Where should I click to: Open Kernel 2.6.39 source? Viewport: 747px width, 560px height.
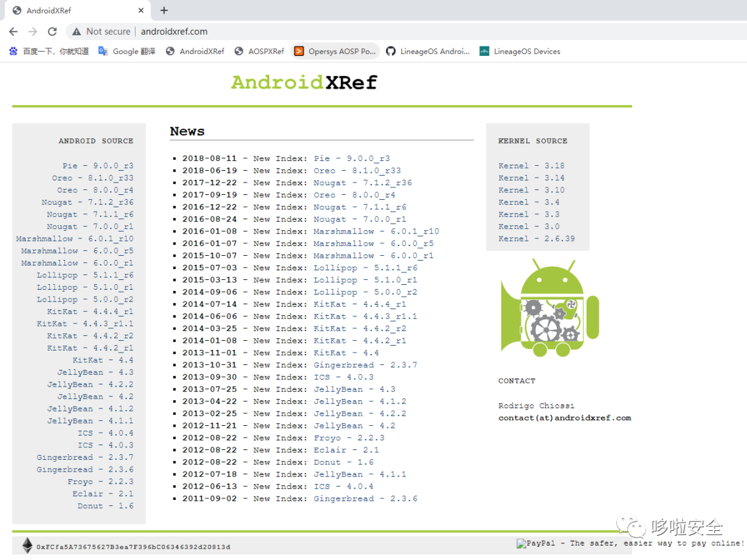tap(537, 239)
